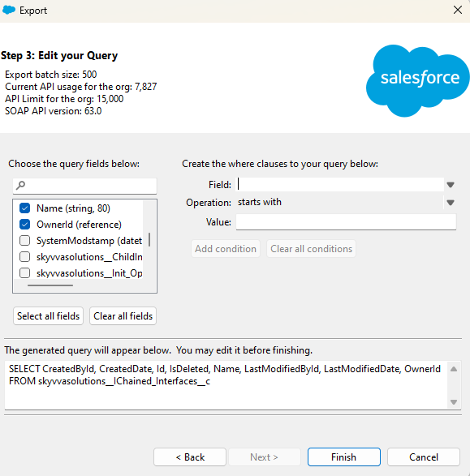Image resolution: width=470 pixels, height=476 pixels.
Task: Click the query box scroll up arrow
Action: click(x=454, y=369)
